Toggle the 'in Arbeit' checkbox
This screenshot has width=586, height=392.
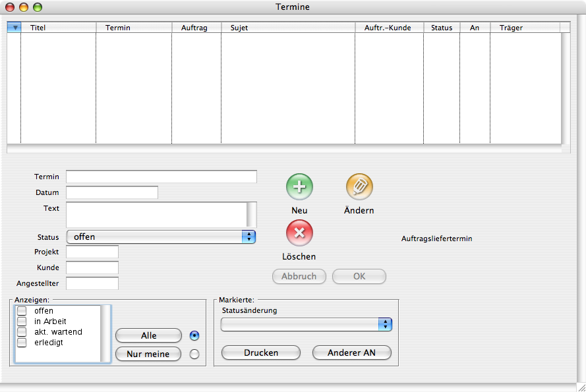[x=22, y=322]
